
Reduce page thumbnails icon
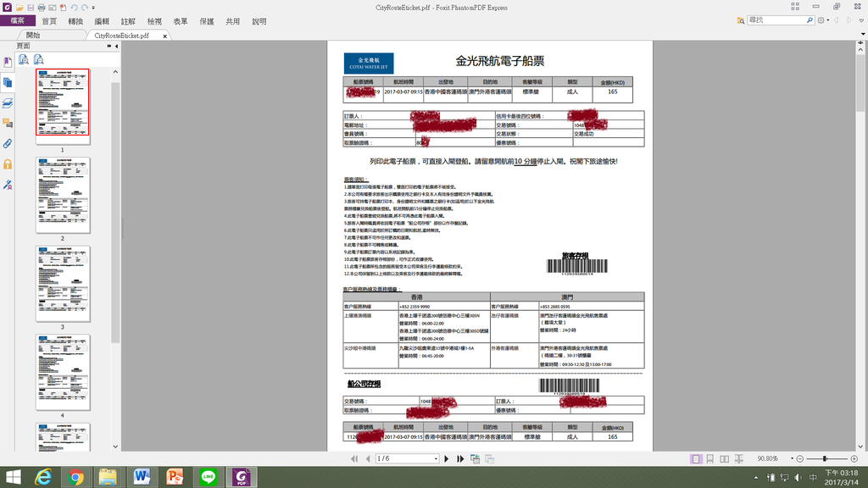pos(38,59)
